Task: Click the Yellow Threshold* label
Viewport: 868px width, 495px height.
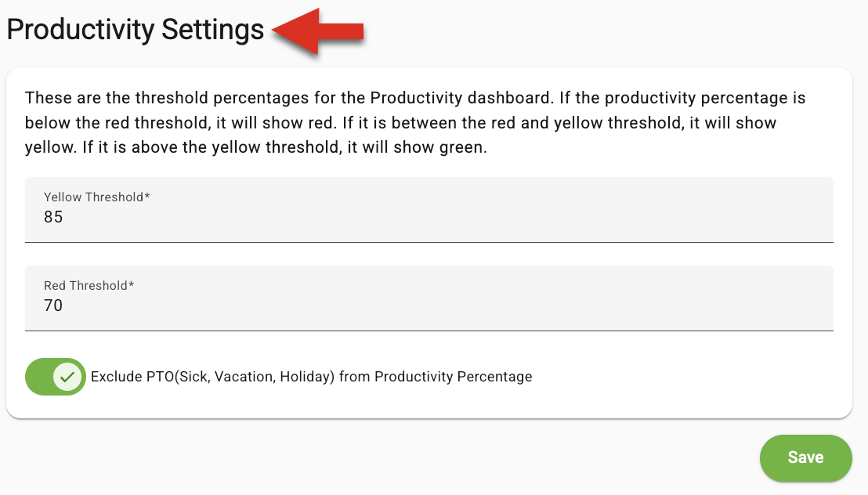Action: pyautogui.click(x=97, y=197)
